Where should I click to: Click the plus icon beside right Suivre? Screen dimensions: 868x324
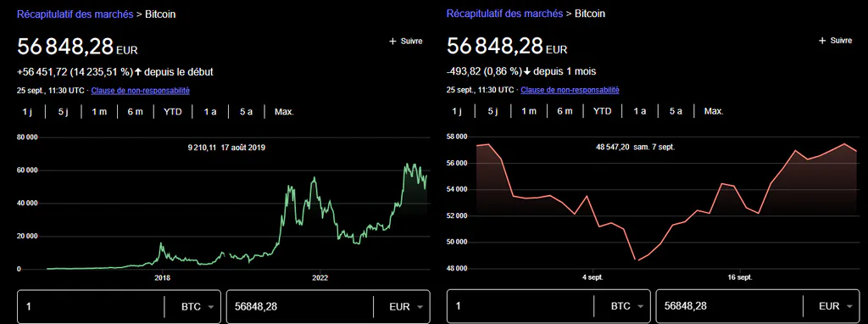point(822,41)
